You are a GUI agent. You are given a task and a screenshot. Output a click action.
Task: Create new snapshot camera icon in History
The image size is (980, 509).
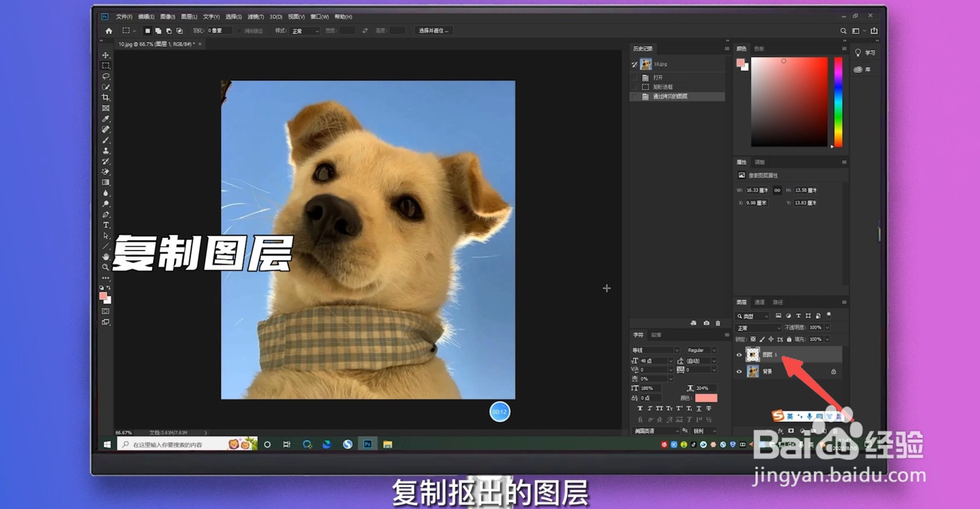tap(706, 323)
